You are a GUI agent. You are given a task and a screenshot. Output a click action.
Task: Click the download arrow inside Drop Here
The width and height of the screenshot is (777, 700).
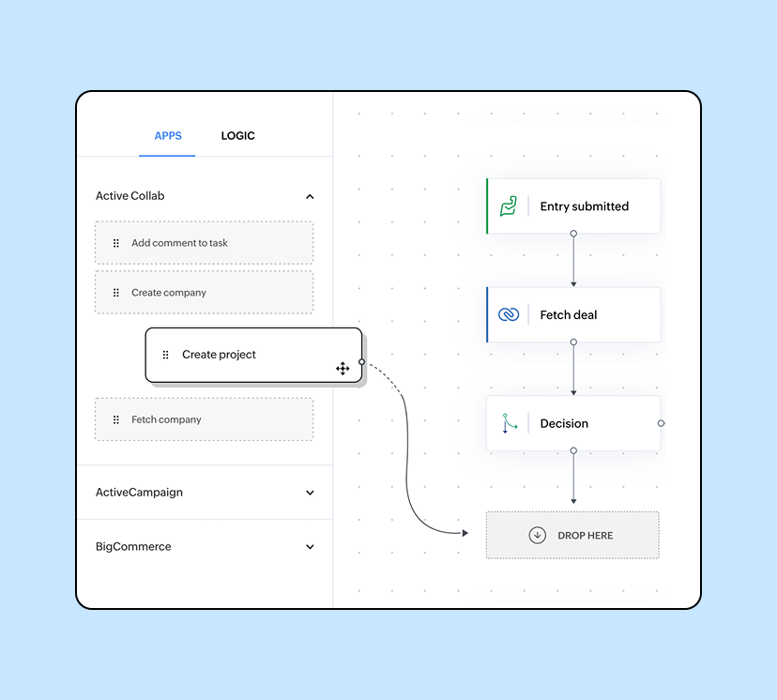[537, 534]
